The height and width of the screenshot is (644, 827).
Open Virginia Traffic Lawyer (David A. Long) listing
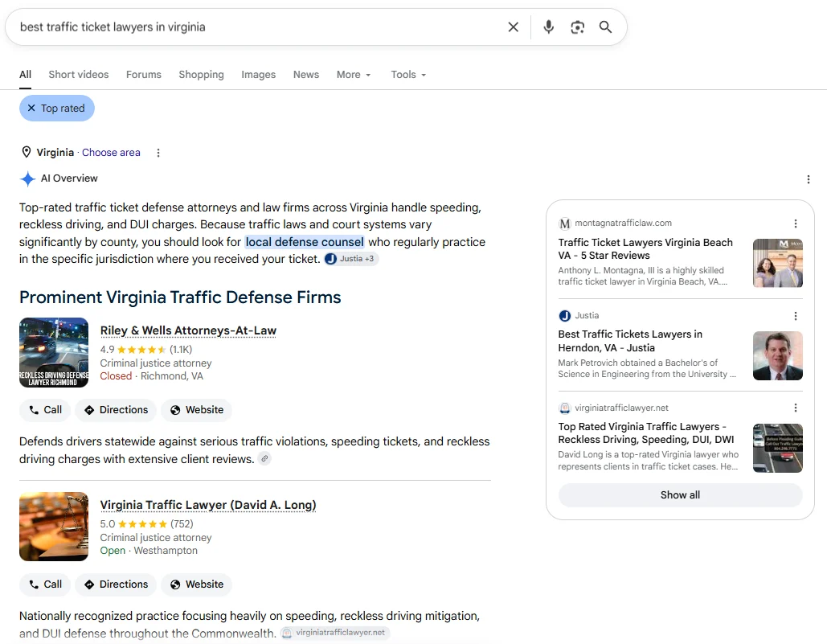click(208, 505)
